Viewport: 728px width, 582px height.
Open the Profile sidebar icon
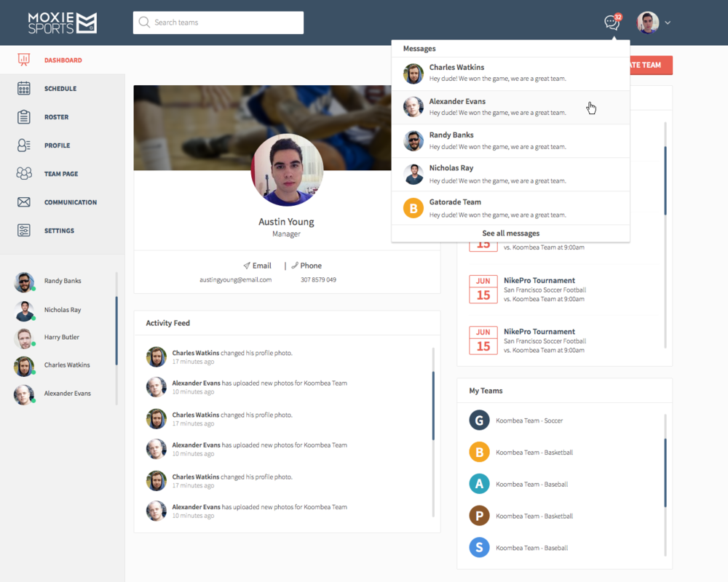[24, 145]
